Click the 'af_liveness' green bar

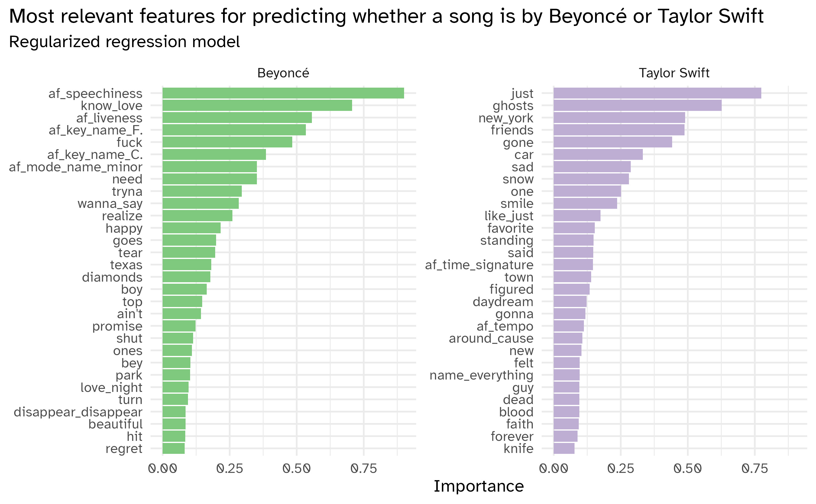click(x=237, y=118)
